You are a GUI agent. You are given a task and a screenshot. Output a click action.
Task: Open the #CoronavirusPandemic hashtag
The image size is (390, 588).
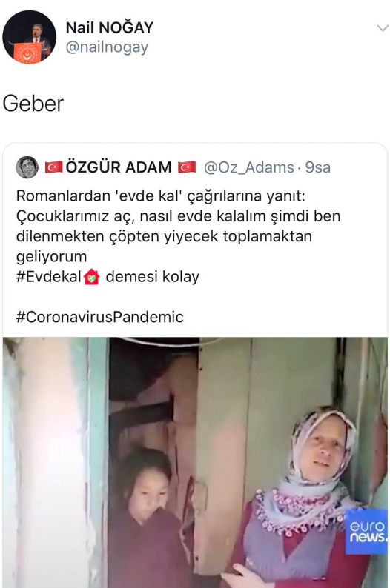(100, 317)
